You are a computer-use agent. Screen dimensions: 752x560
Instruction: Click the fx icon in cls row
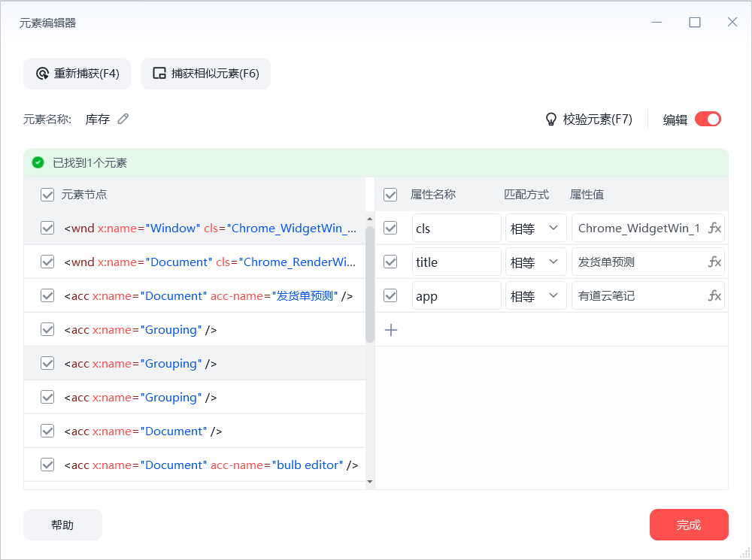coord(714,229)
